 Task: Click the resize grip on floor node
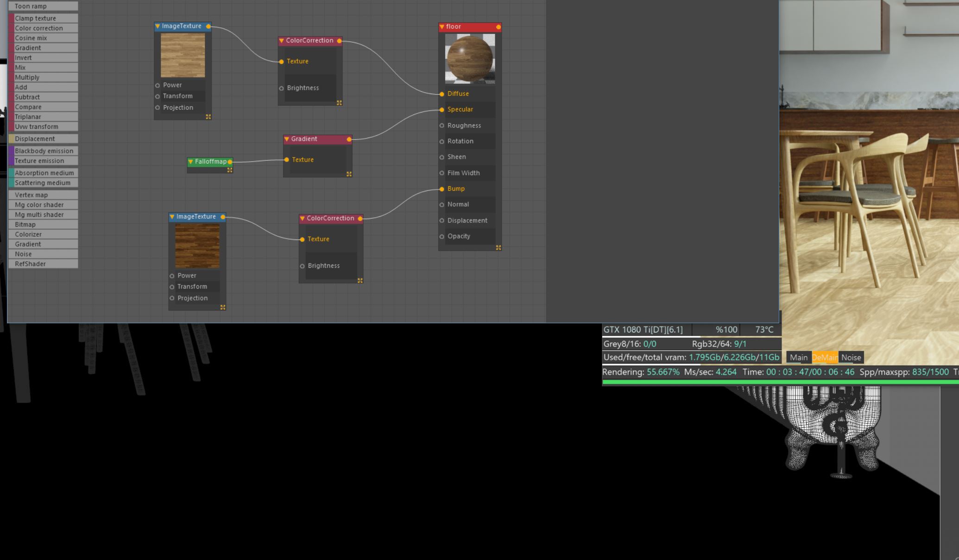pos(498,248)
